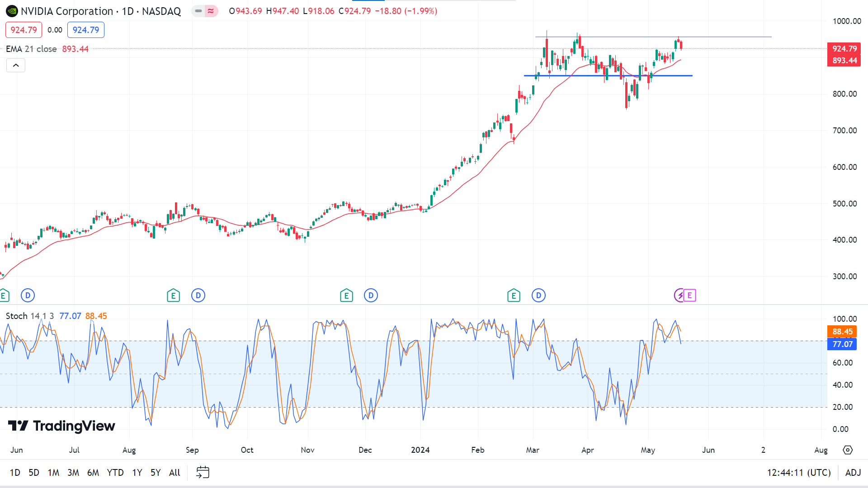The height and width of the screenshot is (488, 868).
Task: Click the 893.44 EMA label on scale
Action: click(844, 61)
